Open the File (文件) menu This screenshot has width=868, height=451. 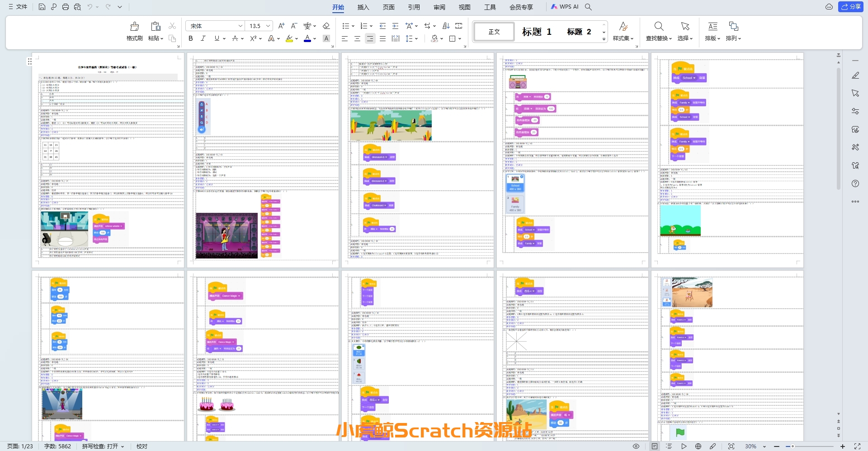tap(18, 7)
